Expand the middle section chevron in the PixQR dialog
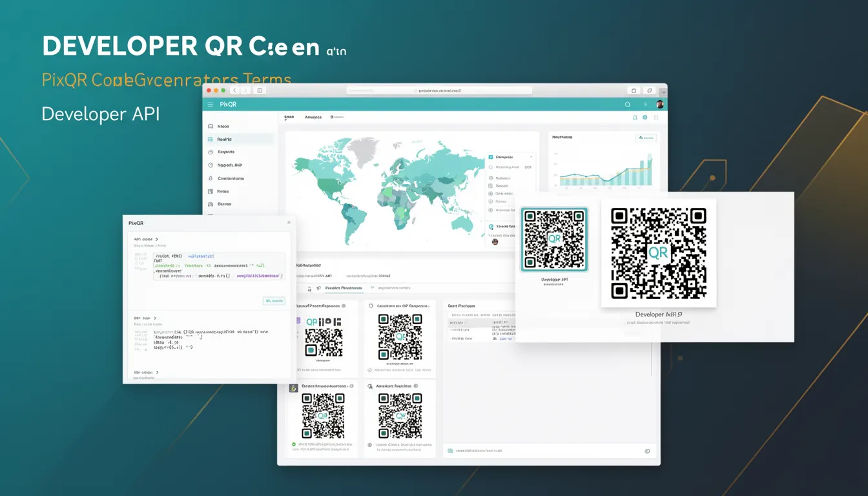Screen dimensions: 868x496 pyautogui.click(x=155, y=318)
